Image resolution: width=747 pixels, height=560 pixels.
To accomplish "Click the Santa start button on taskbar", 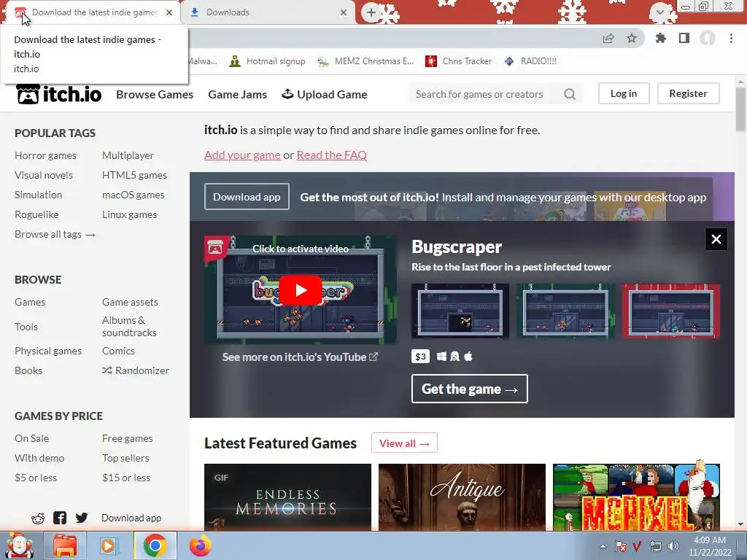I will click(x=19, y=545).
